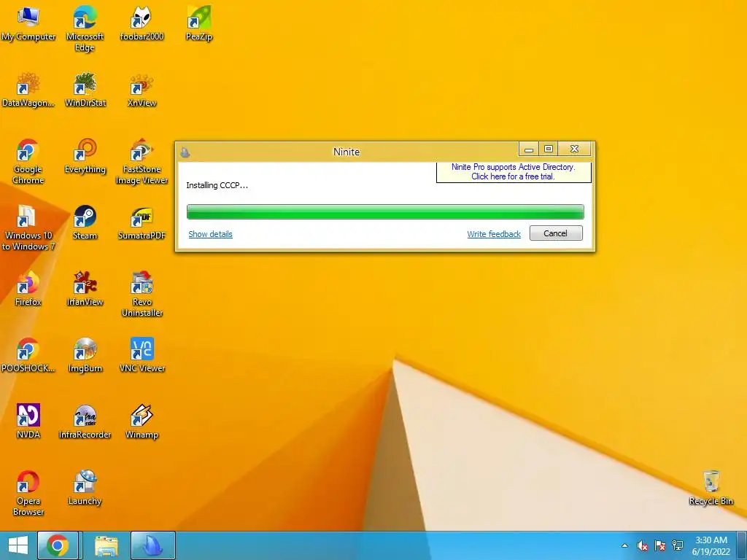The height and width of the screenshot is (560, 747).
Task: Select XnView desktop shortcut
Action: tap(142, 90)
